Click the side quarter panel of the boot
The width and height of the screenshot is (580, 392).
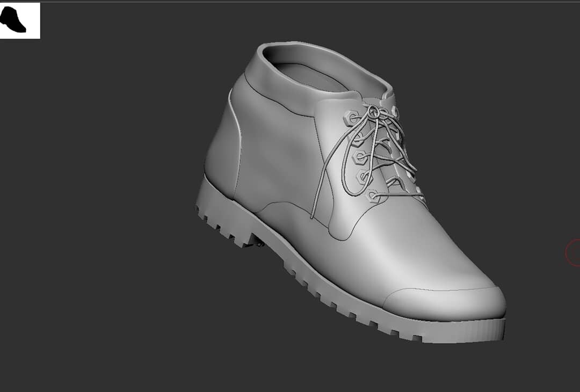coord(279,161)
